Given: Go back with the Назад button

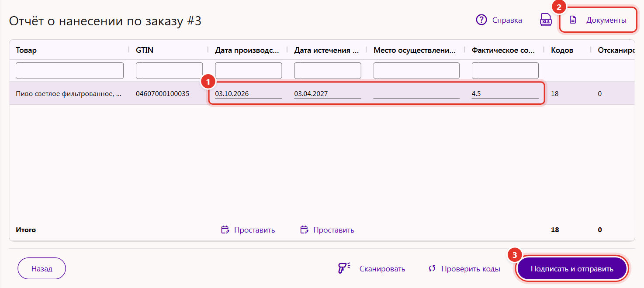Looking at the screenshot, I should click(x=42, y=269).
